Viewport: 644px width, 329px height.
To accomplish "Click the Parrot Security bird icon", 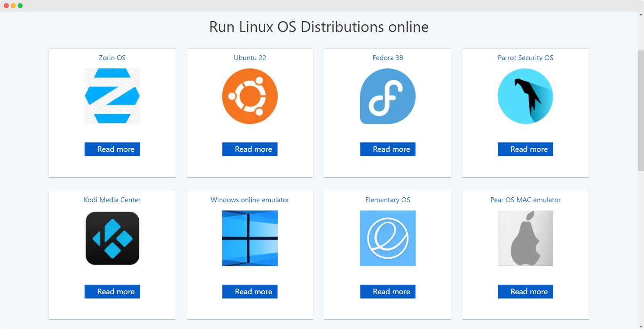I will point(525,96).
